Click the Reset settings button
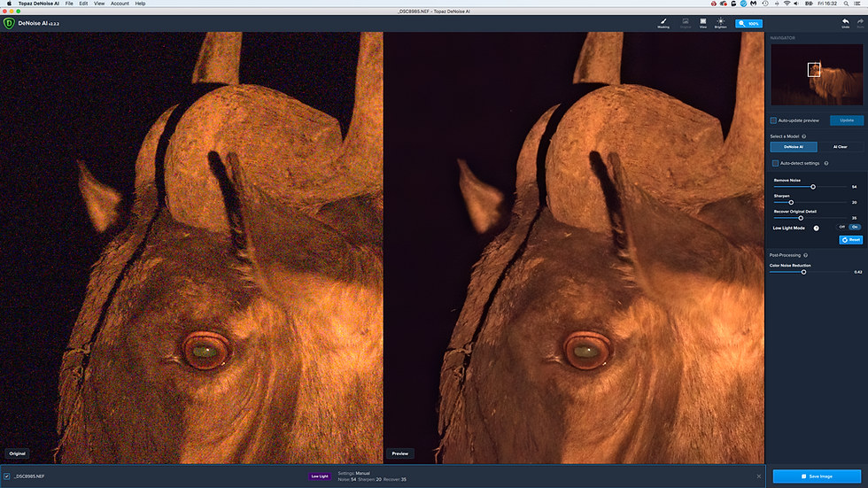The image size is (868, 488). click(x=851, y=240)
